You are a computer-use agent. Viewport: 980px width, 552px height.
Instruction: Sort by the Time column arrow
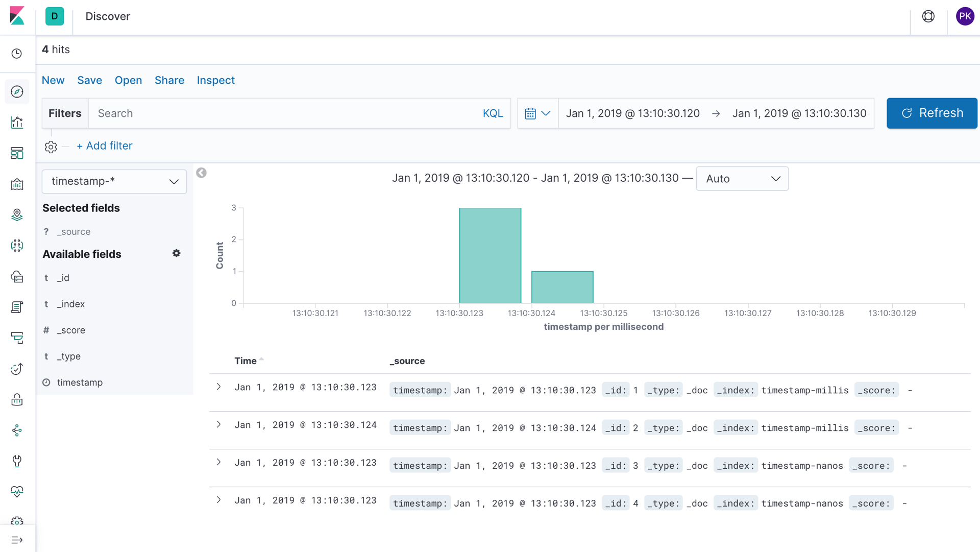261,359
